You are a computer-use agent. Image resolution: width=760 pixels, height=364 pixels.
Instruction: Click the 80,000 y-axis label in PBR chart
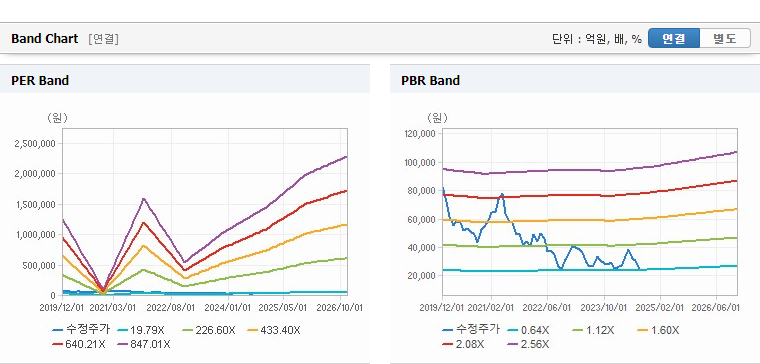(423, 190)
